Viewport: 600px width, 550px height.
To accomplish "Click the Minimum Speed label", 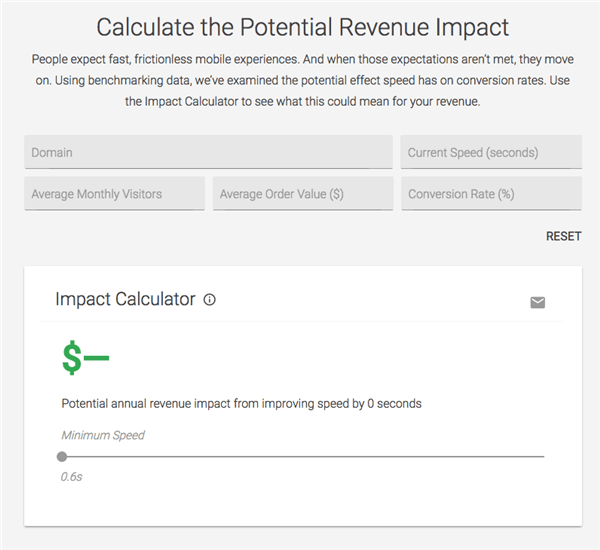I will click(103, 435).
